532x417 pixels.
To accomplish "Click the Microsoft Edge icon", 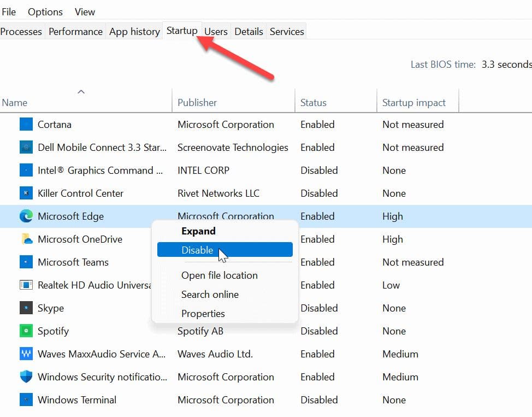I will [x=26, y=216].
